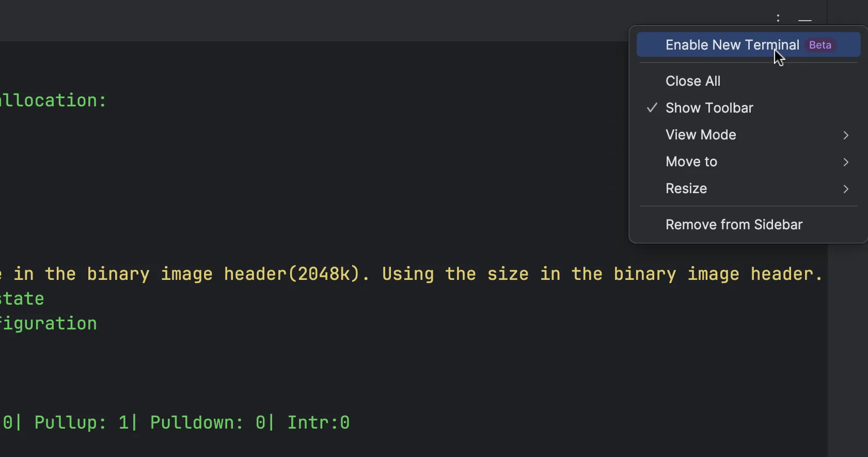Click the three-dot terminal options icon
The width and height of the screenshot is (868, 457).
tap(778, 19)
